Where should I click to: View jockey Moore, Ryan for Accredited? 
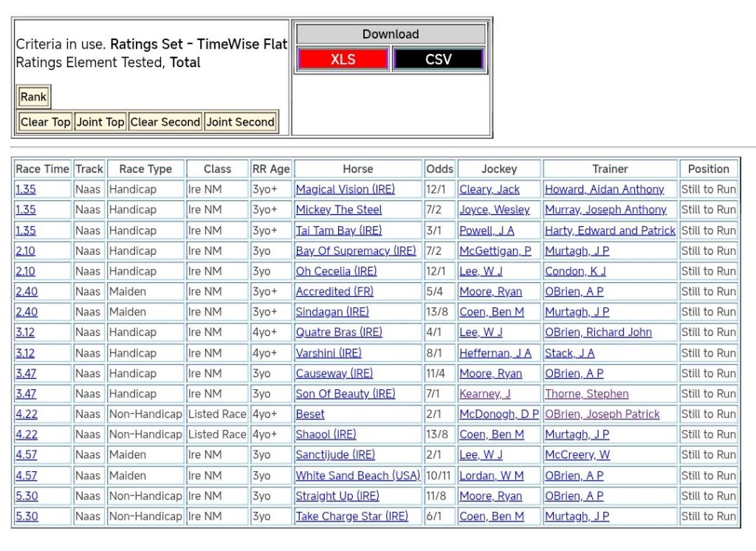[490, 292]
